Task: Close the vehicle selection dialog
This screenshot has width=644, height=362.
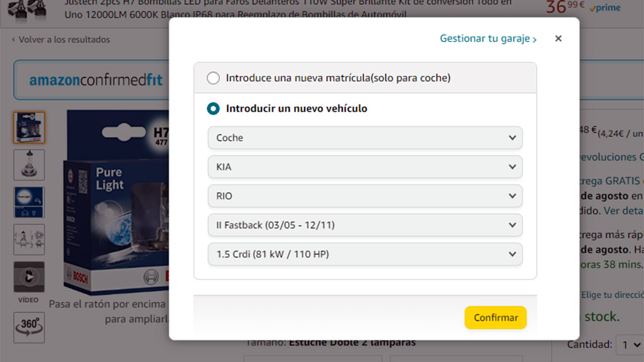Action: [x=558, y=39]
